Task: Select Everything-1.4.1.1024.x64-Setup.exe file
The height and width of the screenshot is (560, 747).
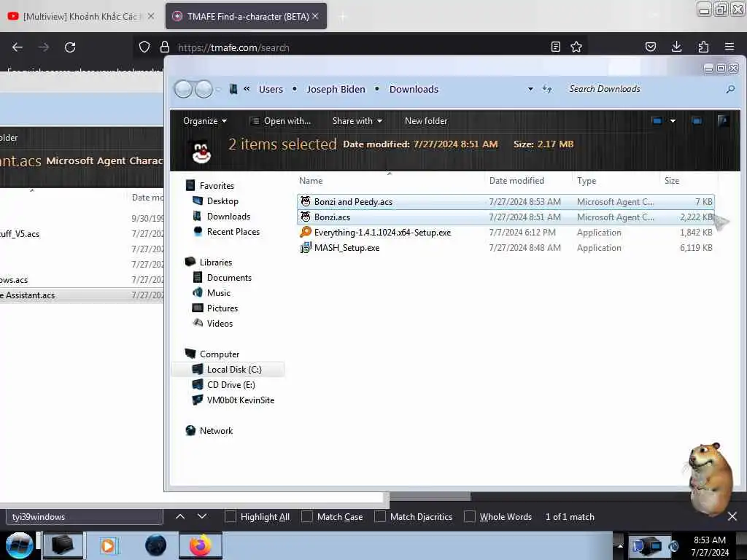Action: (506, 233)
